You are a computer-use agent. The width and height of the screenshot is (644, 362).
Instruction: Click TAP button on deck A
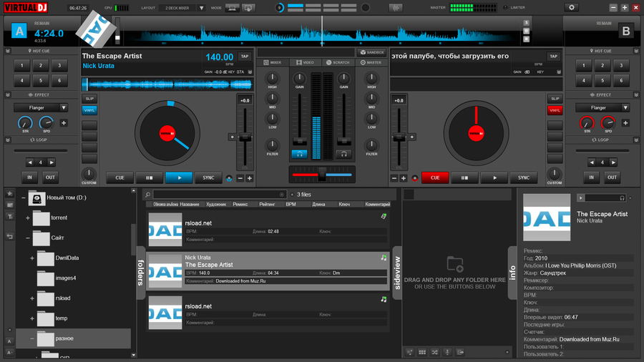(x=245, y=57)
